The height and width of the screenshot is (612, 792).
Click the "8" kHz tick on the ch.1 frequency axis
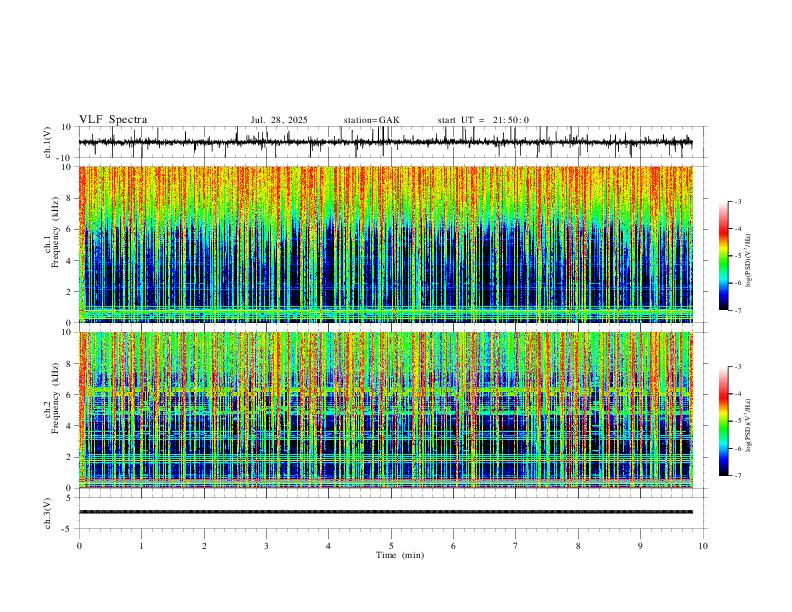click(x=70, y=198)
